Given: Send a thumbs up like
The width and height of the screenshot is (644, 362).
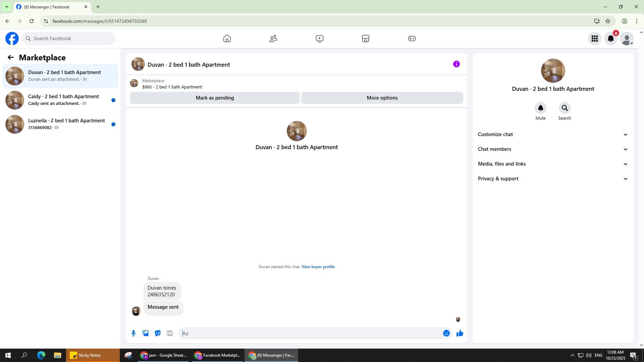Looking at the screenshot, I should click(460, 333).
